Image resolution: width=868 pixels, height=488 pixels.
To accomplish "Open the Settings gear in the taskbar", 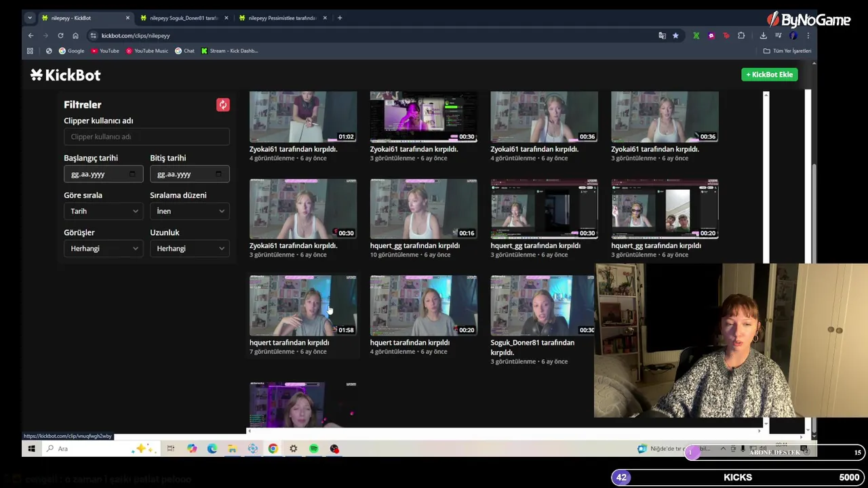I will [x=293, y=449].
